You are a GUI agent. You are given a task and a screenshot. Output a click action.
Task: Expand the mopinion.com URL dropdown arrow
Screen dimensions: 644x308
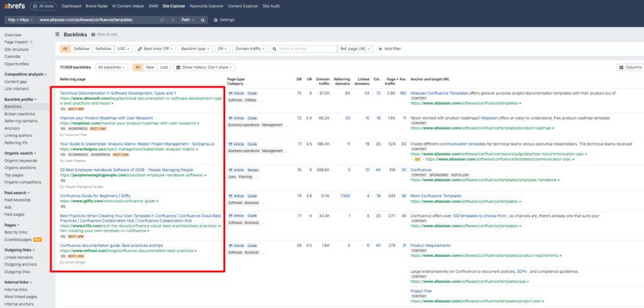tap(198, 123)
